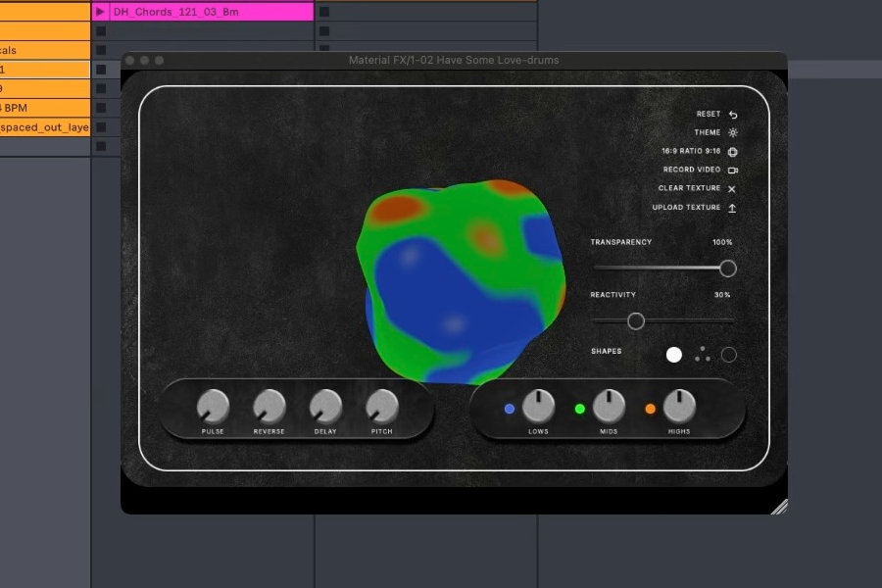Click the Pitch knob
This screenshot has height=588, width=882.
382,407
